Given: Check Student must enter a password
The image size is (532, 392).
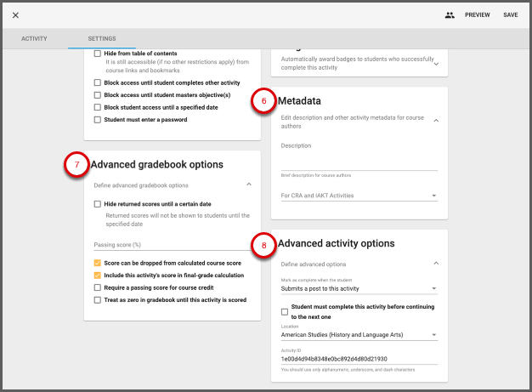Looking at the screenshot, I should 97,120.
